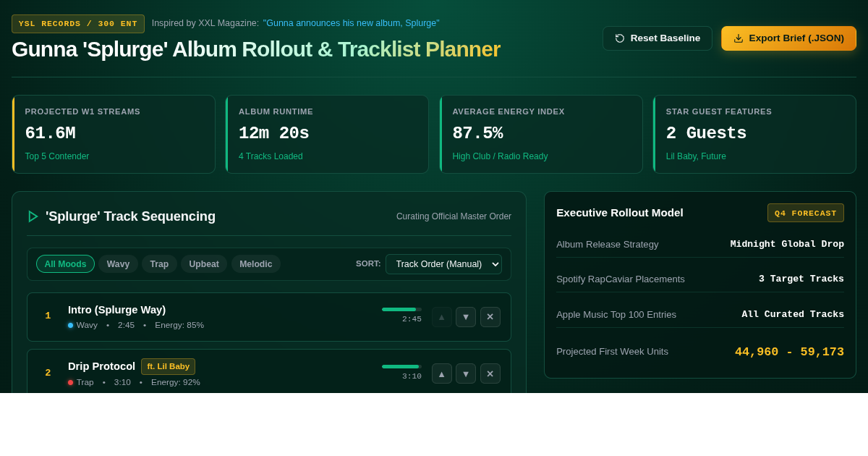Click the Drip Protocol track title

point(101,366)
